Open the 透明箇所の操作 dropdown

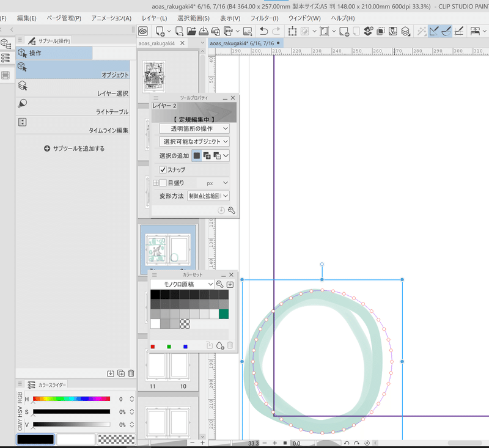tap(194, 128)
